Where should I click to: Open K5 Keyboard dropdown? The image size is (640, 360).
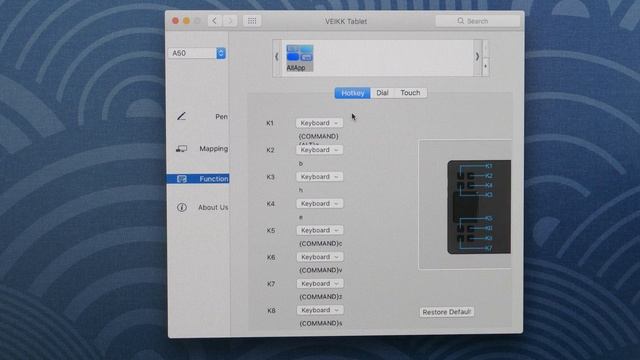(x=320, y=230)
